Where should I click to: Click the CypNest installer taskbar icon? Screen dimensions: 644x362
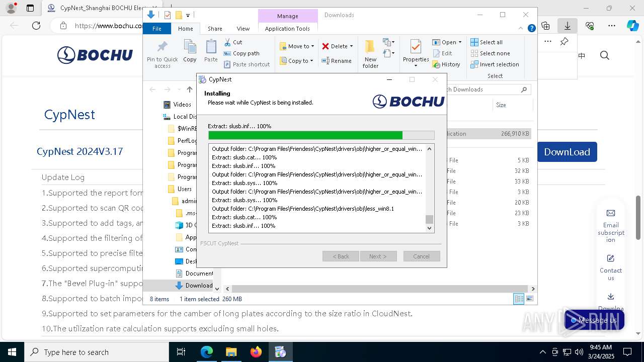point(280,352)
